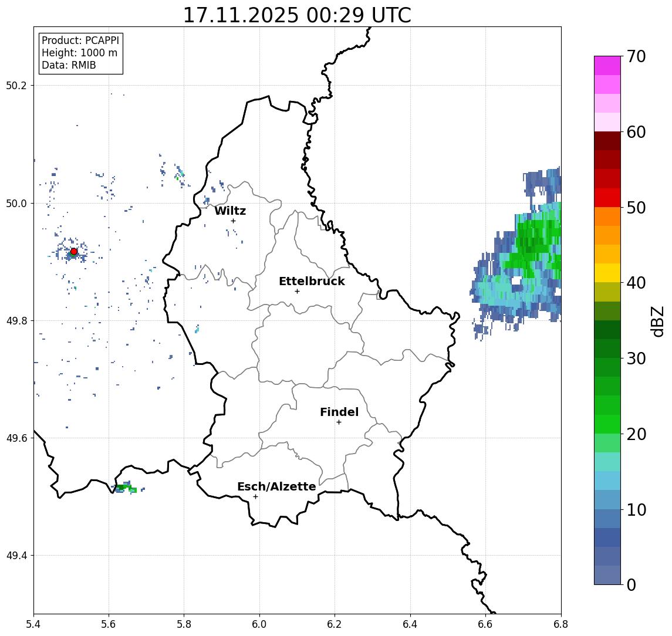Screen dimensions: 672x636
Task: Click the 70 tick label on colorbar
Action: [636, 56]
